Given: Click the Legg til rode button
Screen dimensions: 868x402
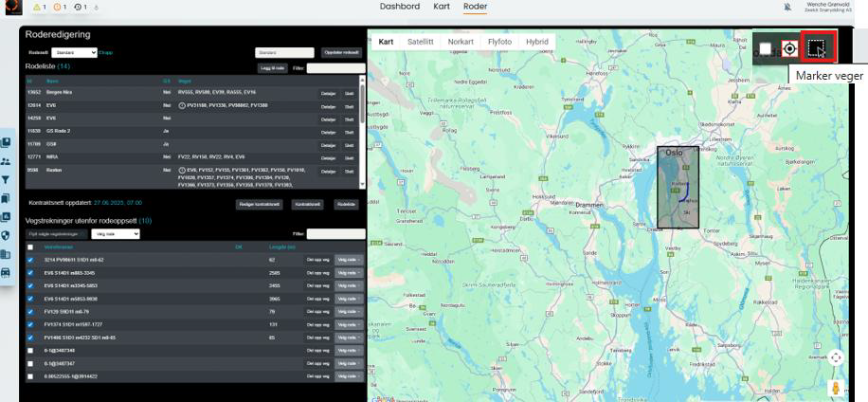Looking at the screenshot, I should tap(272, 68).
